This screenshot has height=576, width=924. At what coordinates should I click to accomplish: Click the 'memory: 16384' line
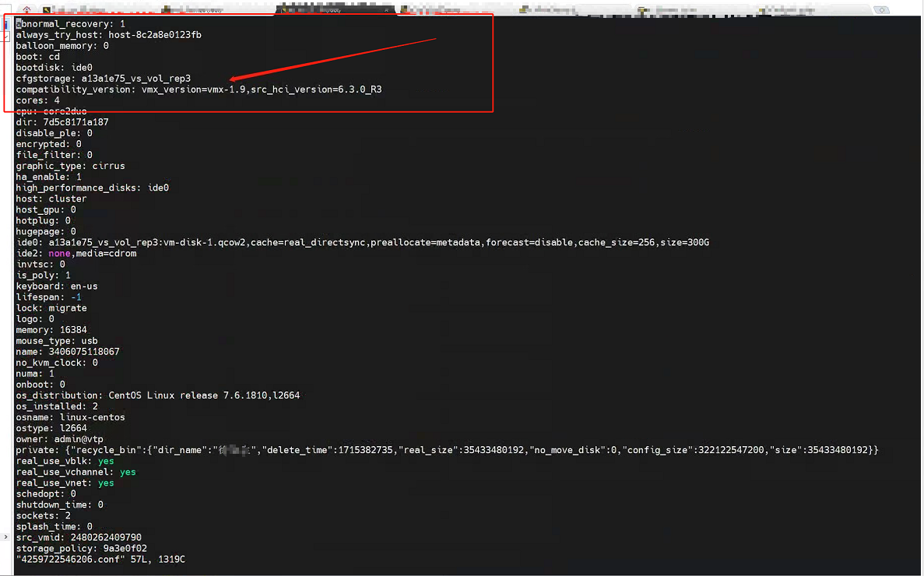point(51,330)
